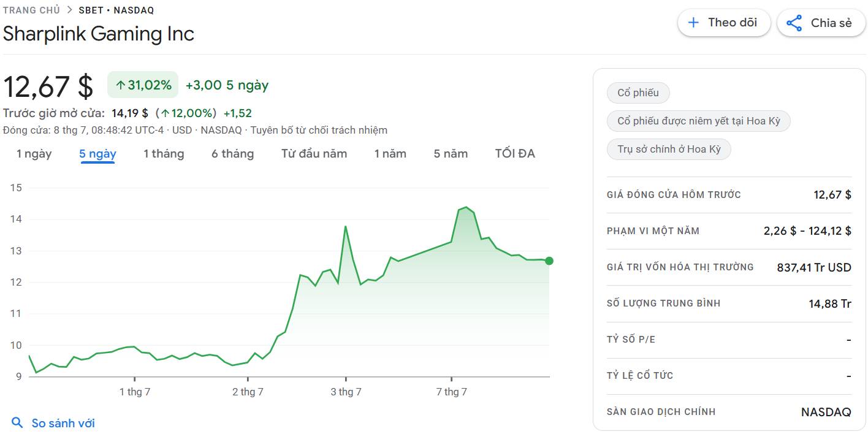The image size is (868, 434).
Task: Click the +3,00 5 ngày change text
Action: tap(227, 85)
